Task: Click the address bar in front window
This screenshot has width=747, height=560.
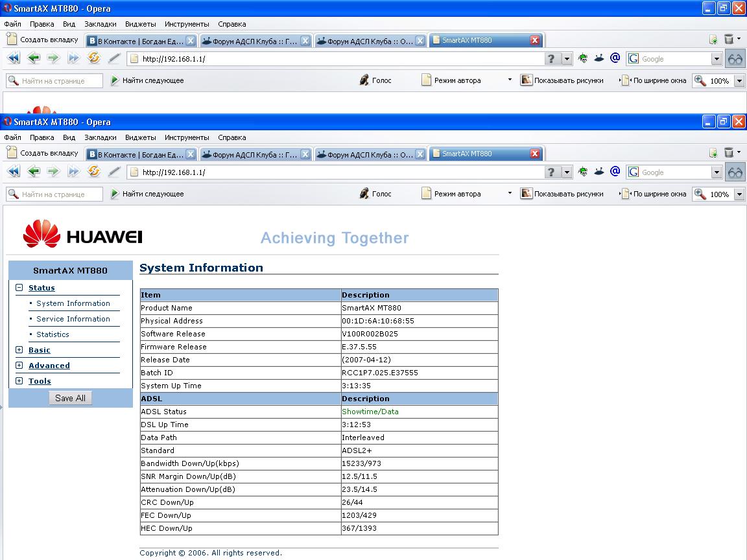Action: click(x=335, y=172)
